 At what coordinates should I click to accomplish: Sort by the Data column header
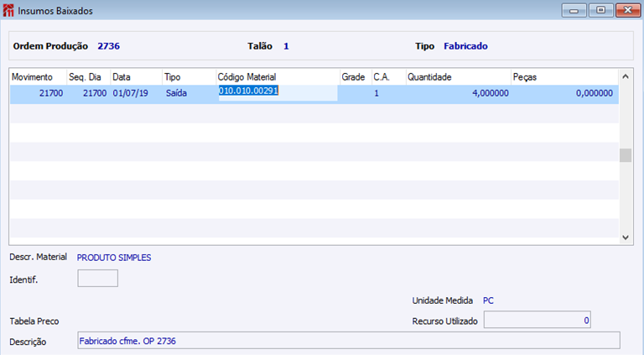point(137,77)
